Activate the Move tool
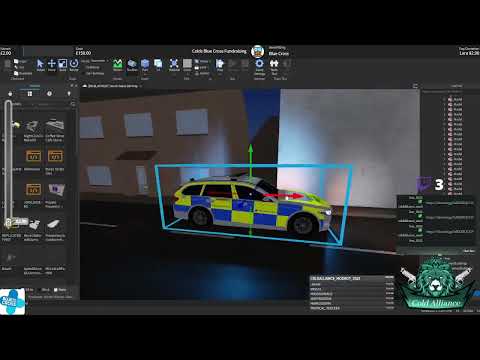 tap(52, 65)
